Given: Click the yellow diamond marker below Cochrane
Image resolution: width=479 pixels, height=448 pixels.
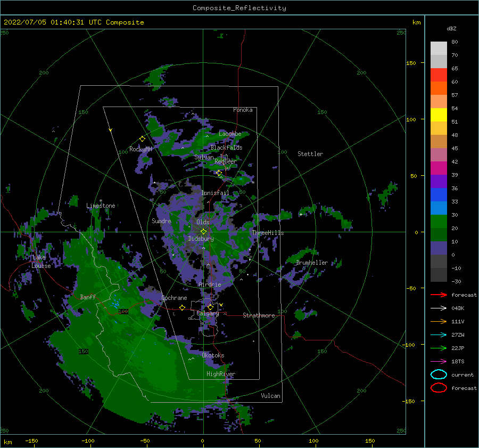Looking at the screenshot, I should (x=182, y=307).
